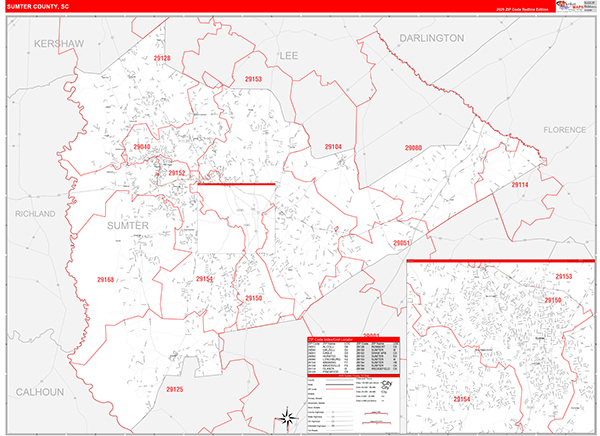The image size is (600, 436).
Task: Select the FLORENCE county label
Action: (x=564, y=130)
